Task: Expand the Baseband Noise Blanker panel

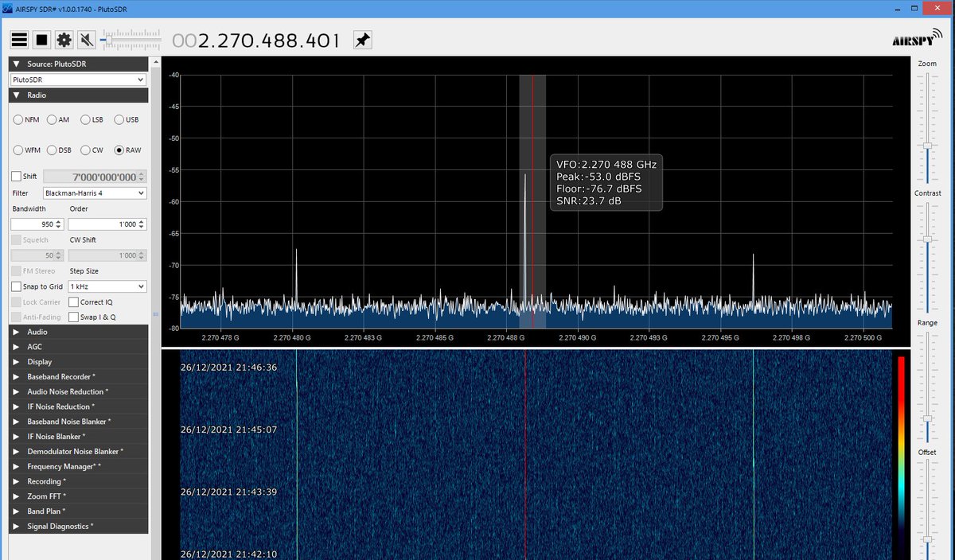Action: (78, 422)
